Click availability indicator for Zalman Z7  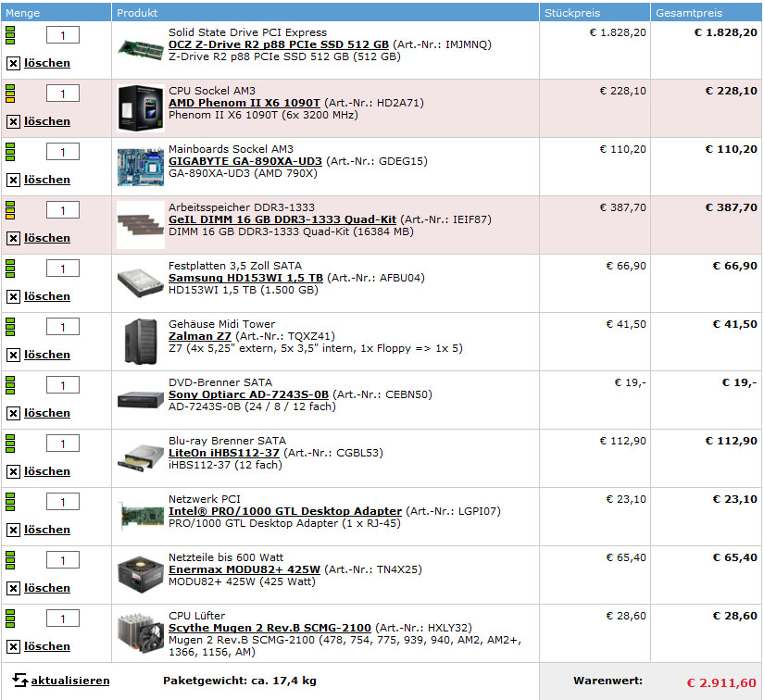pos(10,327)
